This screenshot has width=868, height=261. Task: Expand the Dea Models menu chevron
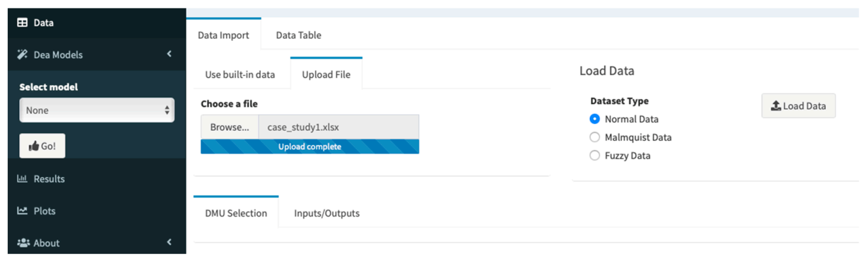tap(169, 54)
